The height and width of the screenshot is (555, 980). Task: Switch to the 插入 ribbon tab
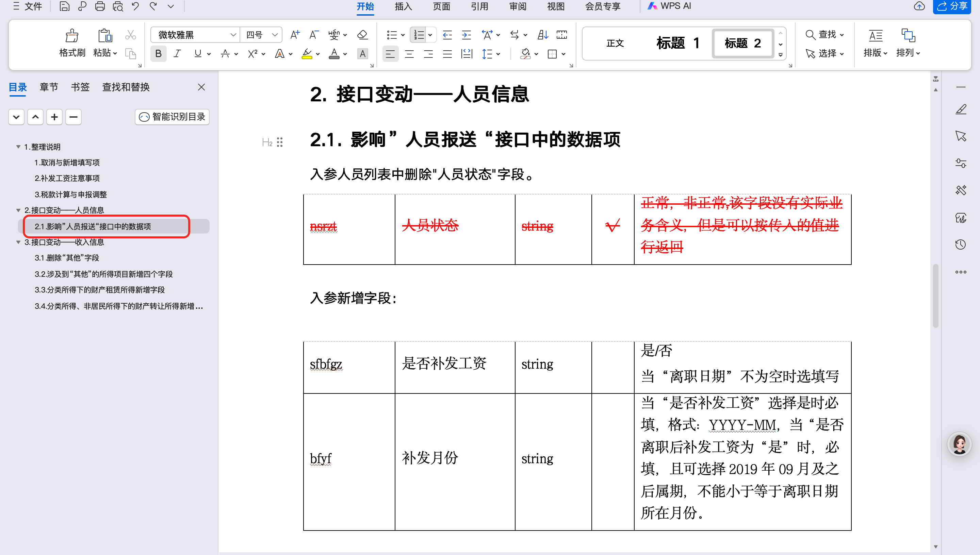(403, 6)
